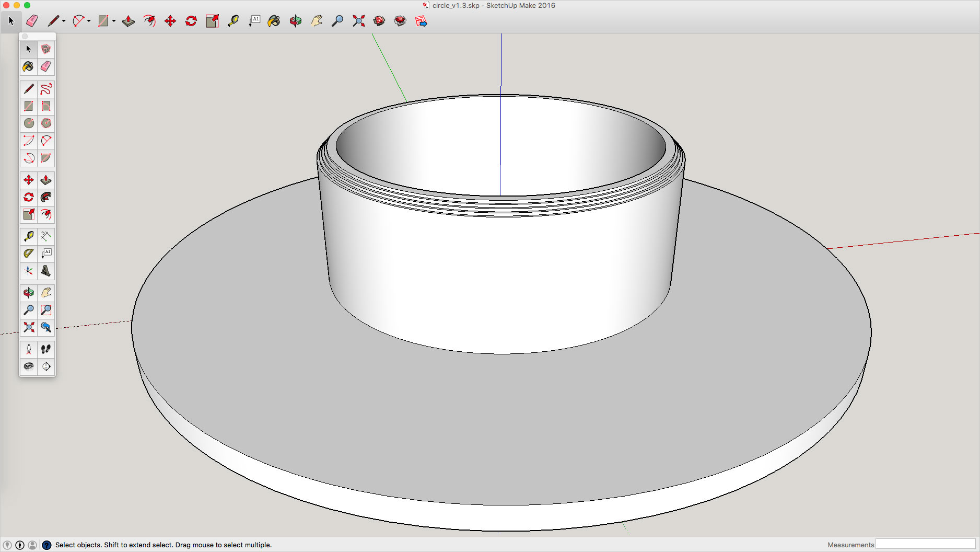
Task: Click the Zoom Window tool
Action: [x=46, y=310]
